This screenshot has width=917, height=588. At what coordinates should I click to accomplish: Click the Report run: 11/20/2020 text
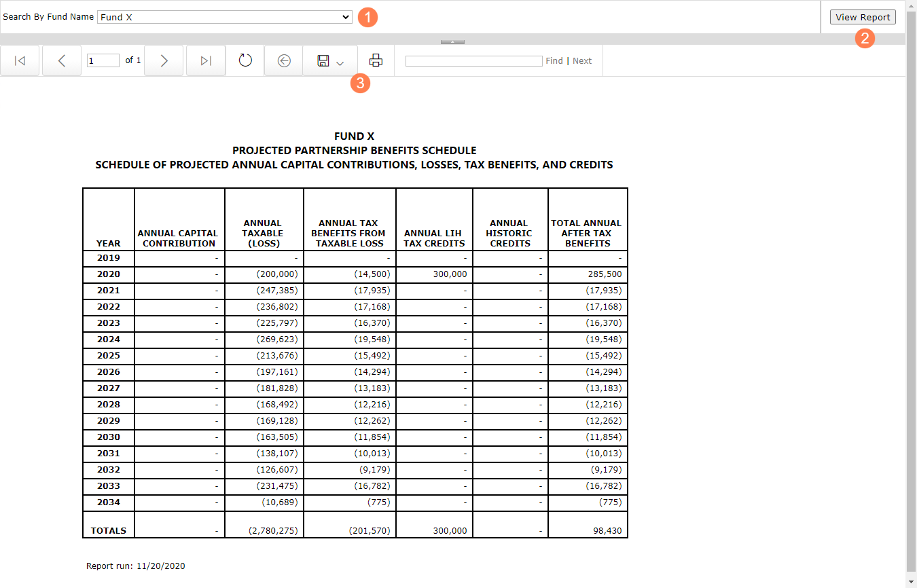pos(135,566)
